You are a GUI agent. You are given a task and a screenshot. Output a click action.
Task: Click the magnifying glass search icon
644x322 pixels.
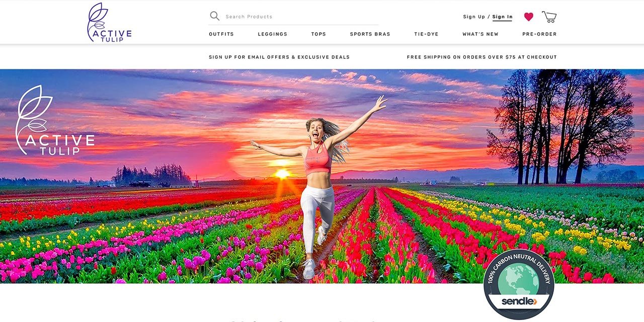[215, 16]
